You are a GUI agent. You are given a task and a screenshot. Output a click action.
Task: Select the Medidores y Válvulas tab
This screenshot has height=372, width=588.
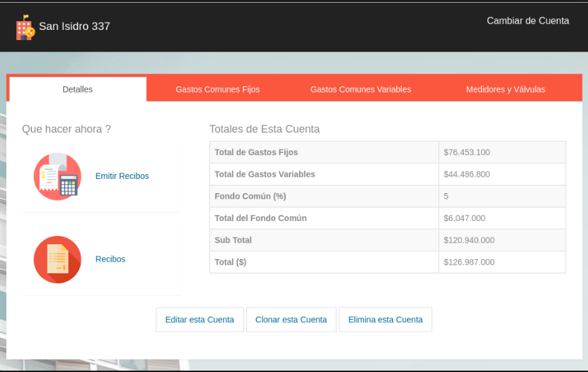(506, 89)
